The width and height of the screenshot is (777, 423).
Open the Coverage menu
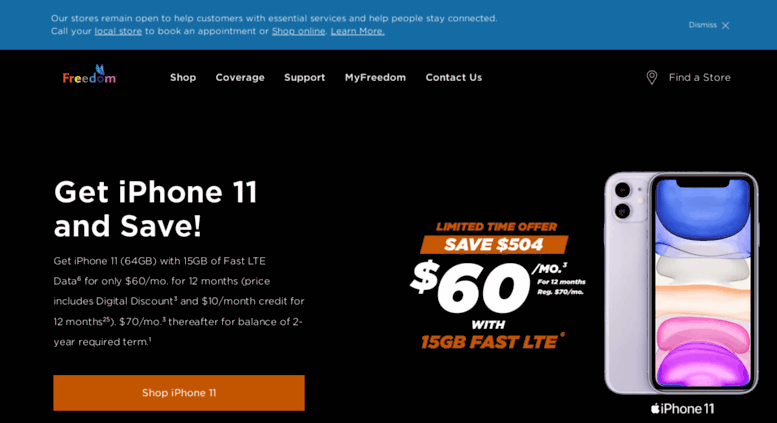(240, 77)
